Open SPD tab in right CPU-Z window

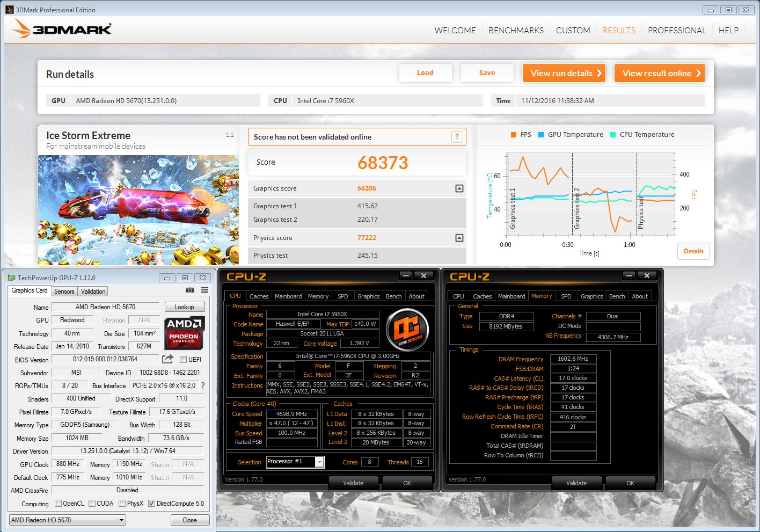point(566,296)
